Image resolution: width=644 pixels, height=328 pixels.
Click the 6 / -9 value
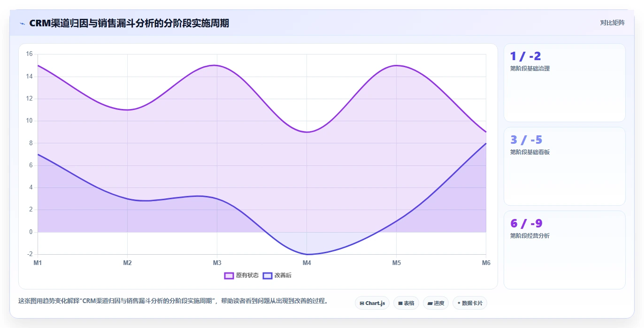[x=526, y=224]
